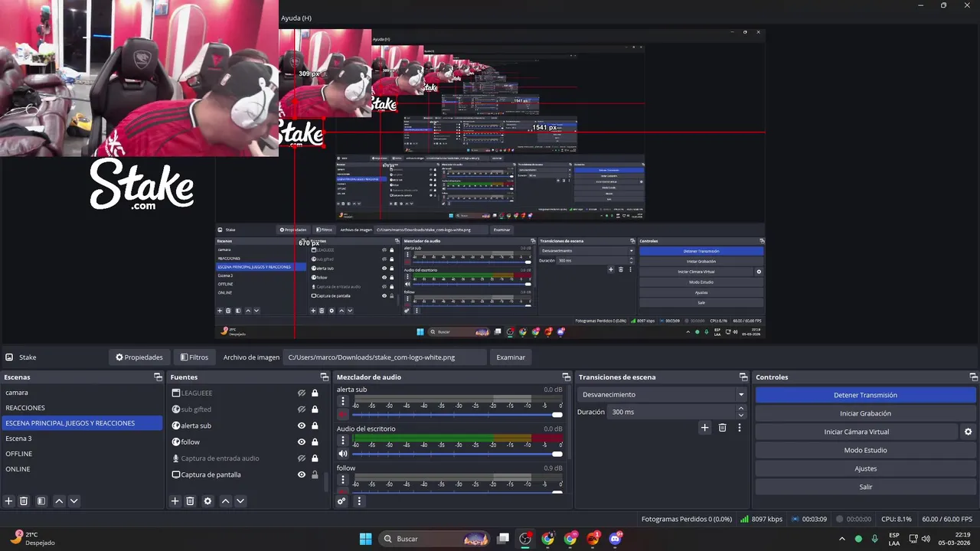Click the Duración 300 ms field
980x551 pixels.
point(671,412)
